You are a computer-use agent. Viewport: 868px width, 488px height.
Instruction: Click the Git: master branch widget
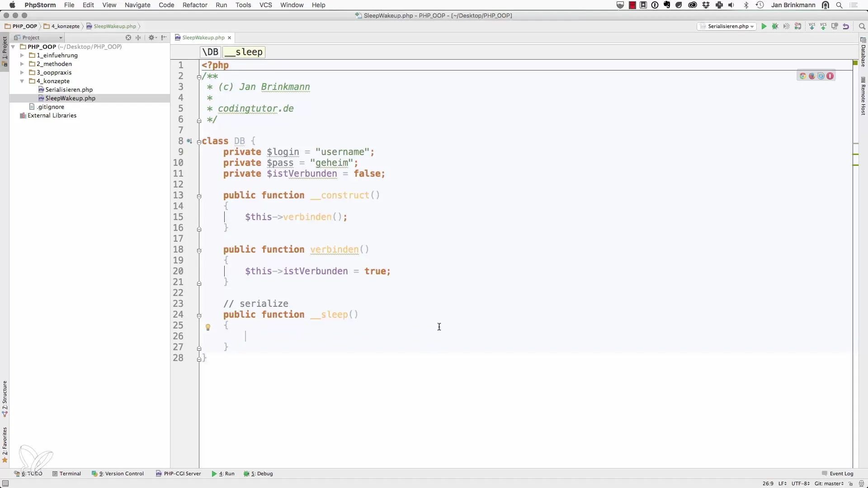coord(829,483)
